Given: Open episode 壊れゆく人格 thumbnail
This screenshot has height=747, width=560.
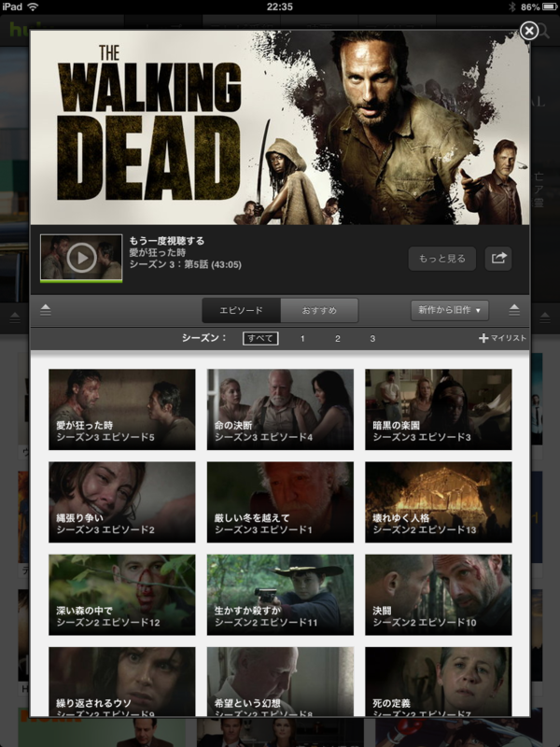Looking at the screenshot, I should click(x=438, y=501).
